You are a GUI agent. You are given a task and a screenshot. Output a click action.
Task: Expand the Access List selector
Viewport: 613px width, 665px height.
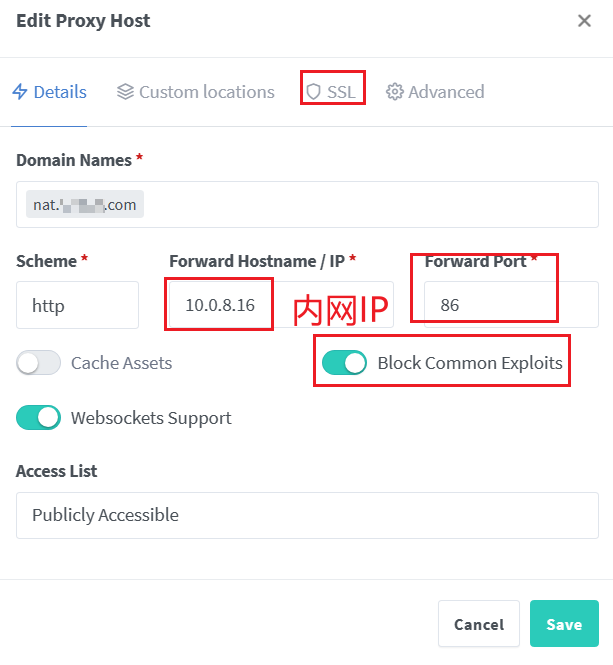click(307, 515)
